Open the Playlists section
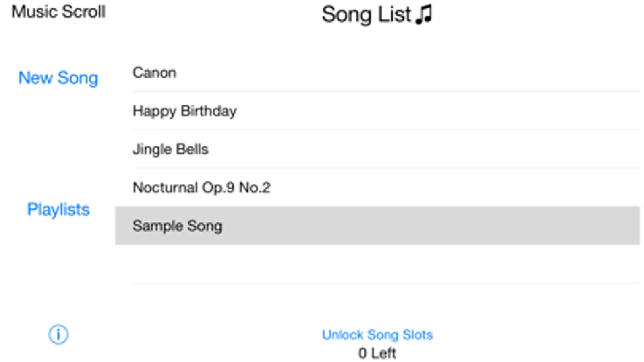This screenshot has width=644, height=362. click(58, 209)
